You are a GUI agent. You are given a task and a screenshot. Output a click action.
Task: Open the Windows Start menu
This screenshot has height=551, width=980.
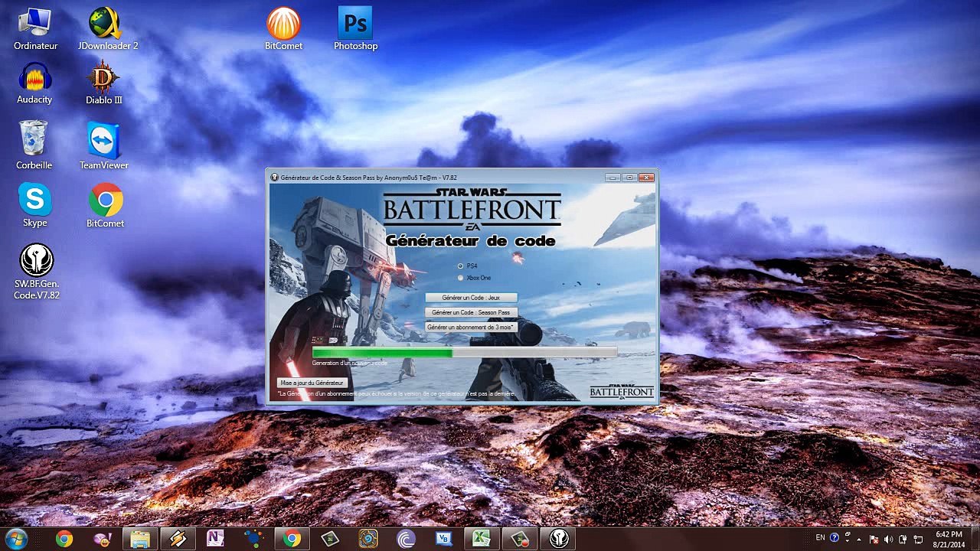(15, 539)
